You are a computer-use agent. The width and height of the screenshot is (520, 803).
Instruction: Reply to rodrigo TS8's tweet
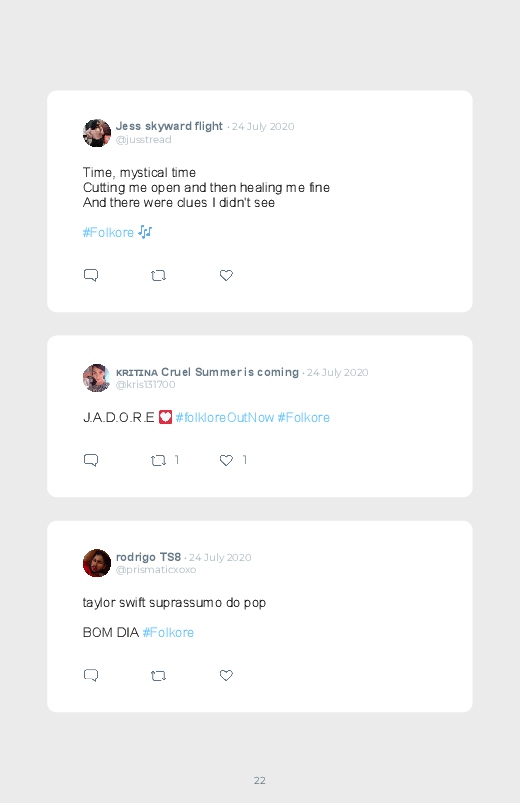coord(91,675)
